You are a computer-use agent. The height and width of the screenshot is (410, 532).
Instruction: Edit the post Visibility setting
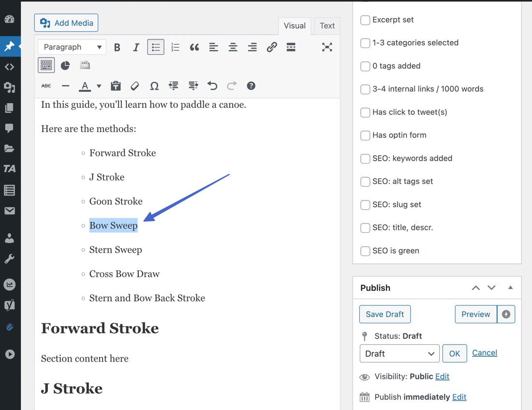(442, 377)
